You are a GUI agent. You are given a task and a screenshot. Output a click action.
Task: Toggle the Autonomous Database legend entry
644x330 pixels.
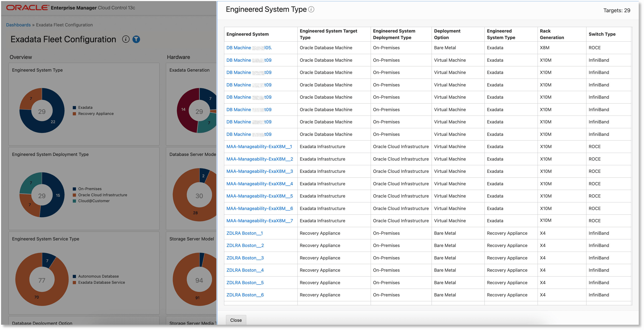(x=98, y=276)
